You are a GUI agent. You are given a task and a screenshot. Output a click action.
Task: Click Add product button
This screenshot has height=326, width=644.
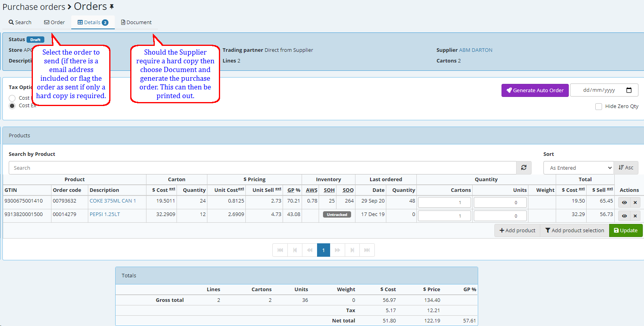pos(517,231)
